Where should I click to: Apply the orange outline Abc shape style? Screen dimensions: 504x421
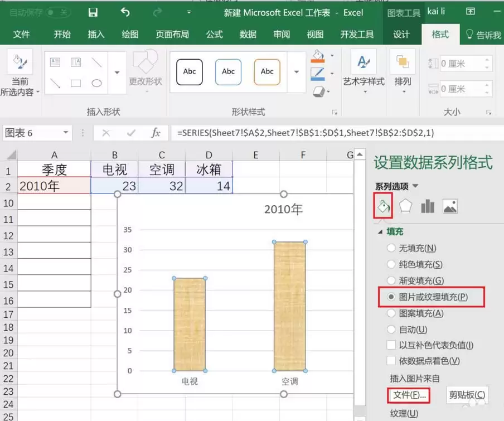267,72
